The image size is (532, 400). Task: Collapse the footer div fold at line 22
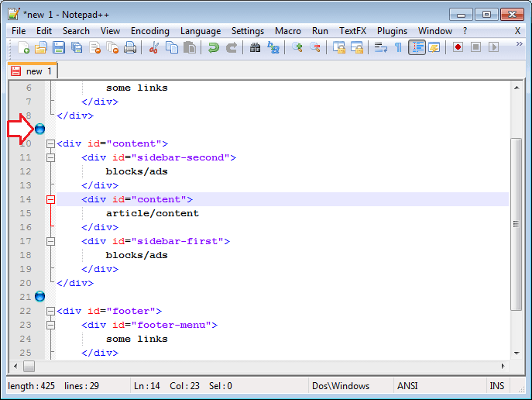tap(51, 311)
